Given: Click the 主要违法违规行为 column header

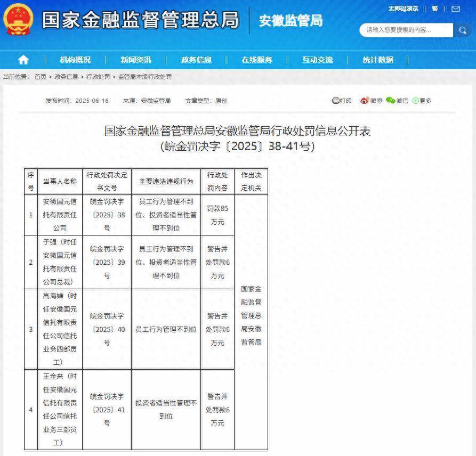Looking at the screenshot, I should [166, 182].
